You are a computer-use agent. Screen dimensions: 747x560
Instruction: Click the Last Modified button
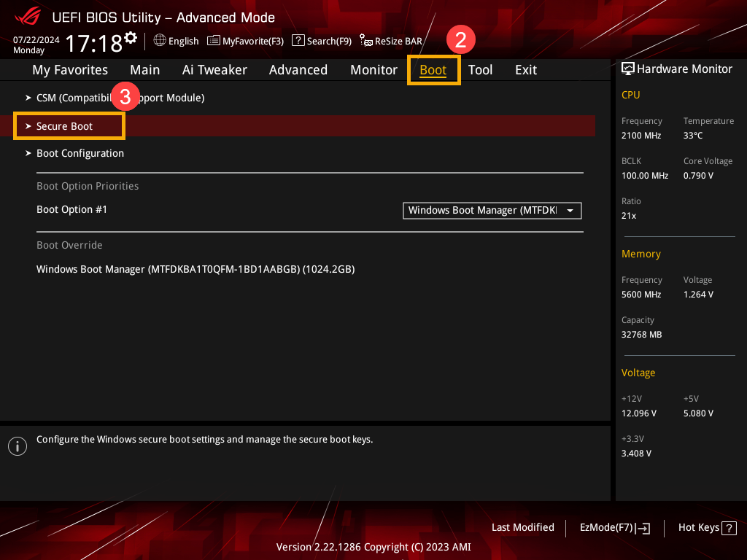click(522, 527)
